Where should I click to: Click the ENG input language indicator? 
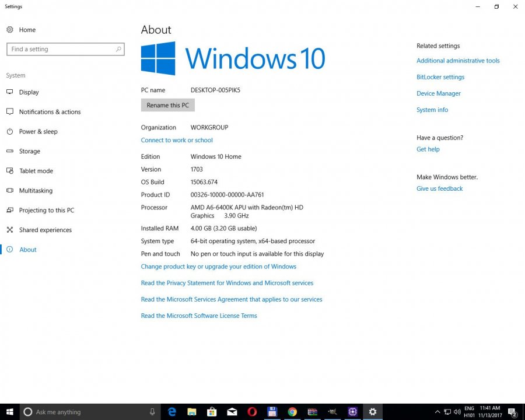click(470, 412)
